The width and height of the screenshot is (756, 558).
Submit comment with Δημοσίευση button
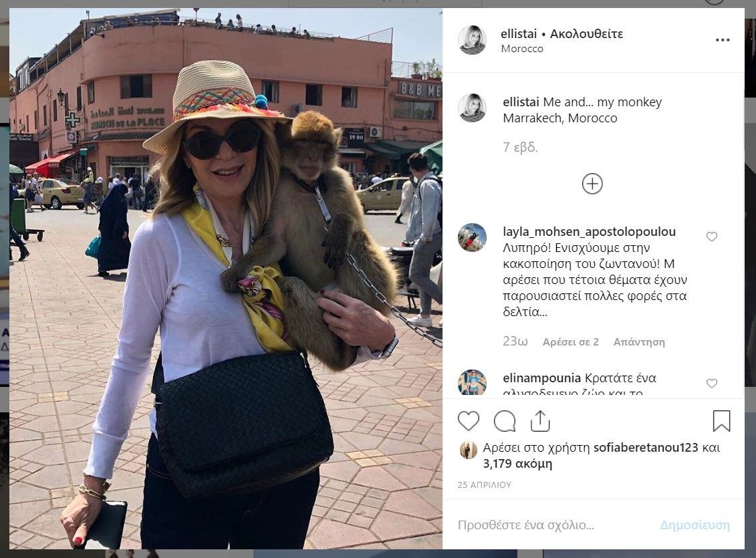pyautogui.click(x=695, y=525)
